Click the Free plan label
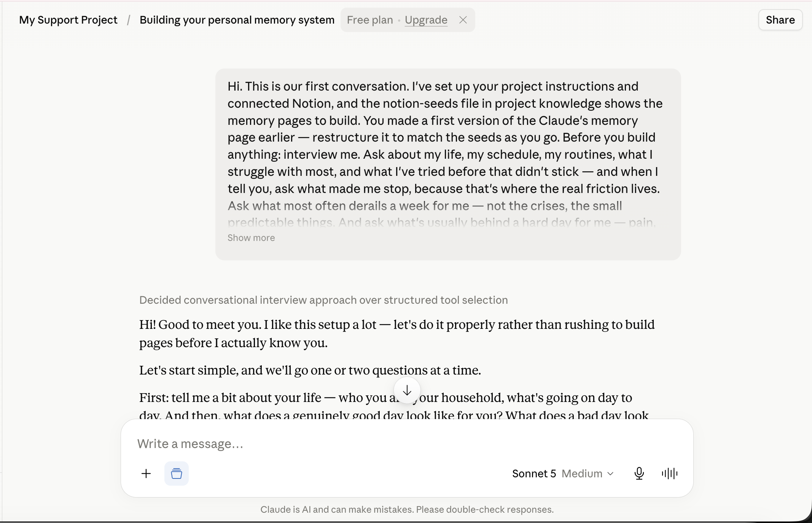 [x=370, y=20]
